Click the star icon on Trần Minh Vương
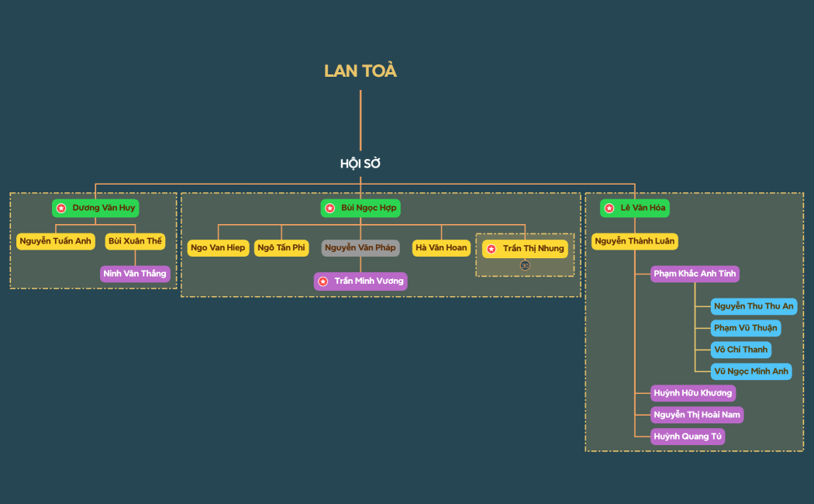This screenshot has height=504, width=814. click(323, 281)
